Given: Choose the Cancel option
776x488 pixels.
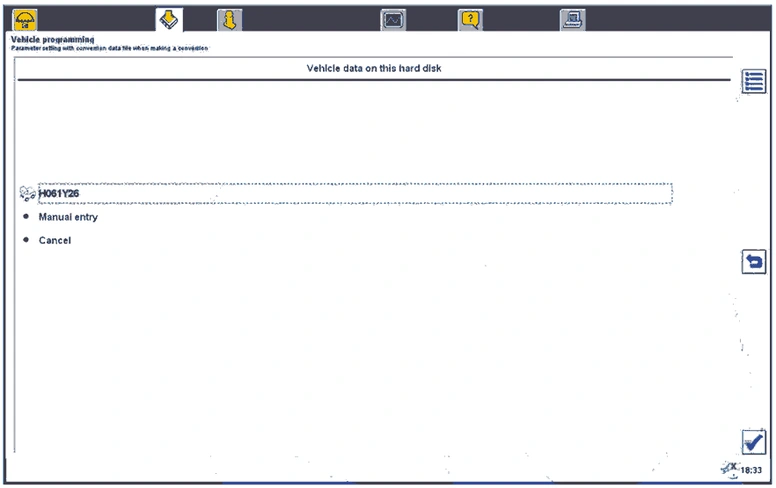Looking at the screenshot, I should point(55,241).
